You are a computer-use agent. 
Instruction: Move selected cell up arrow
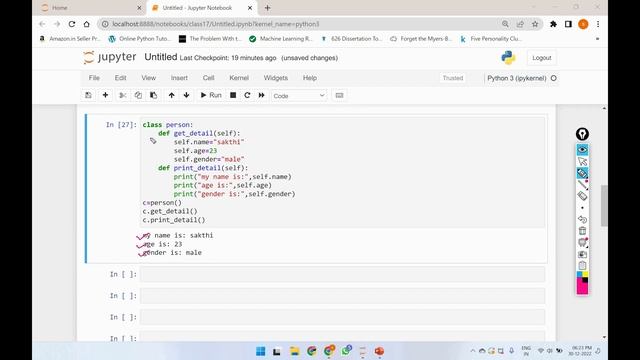(x=171, y=95)
